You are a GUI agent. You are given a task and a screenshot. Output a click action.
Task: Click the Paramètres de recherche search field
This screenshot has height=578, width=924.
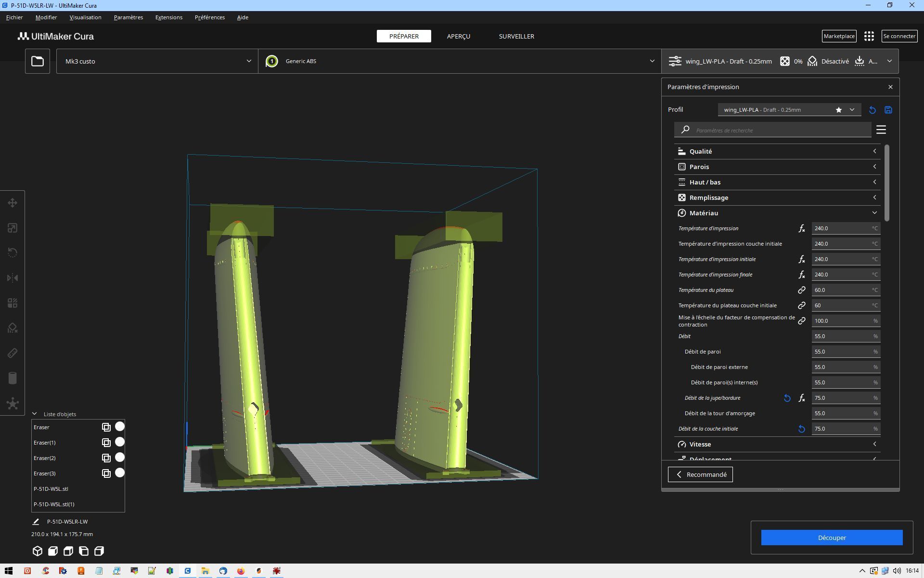(773, 130)
